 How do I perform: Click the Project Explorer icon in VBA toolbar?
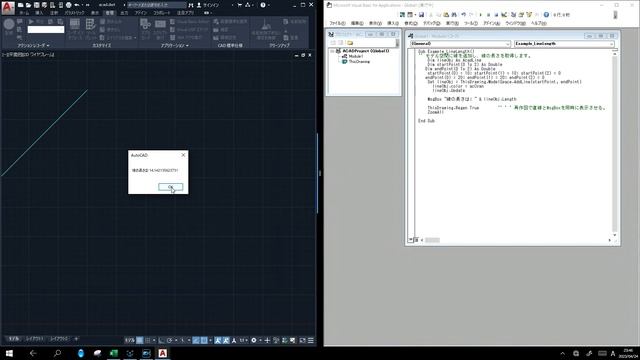(x=513, y=15)
